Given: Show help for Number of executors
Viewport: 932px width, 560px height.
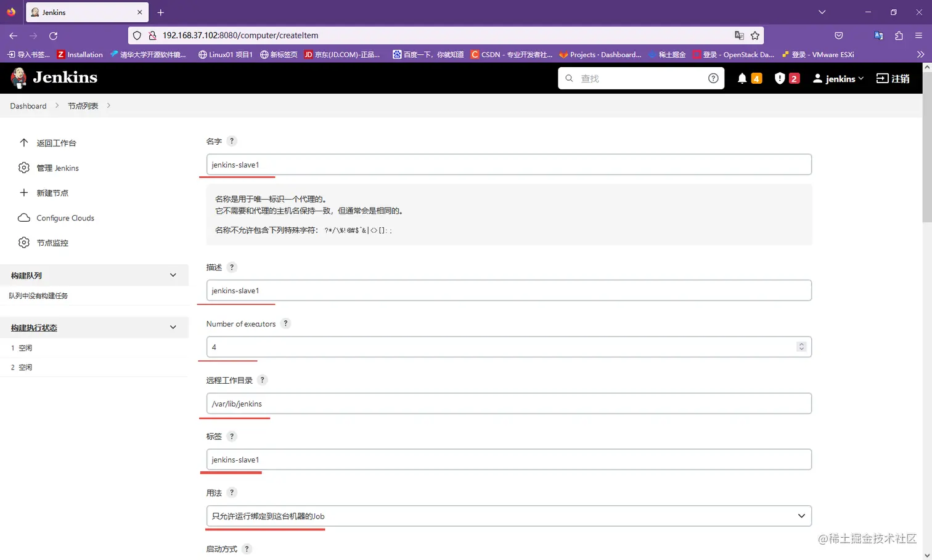Looking at the screenshot, I should [285, 323].
